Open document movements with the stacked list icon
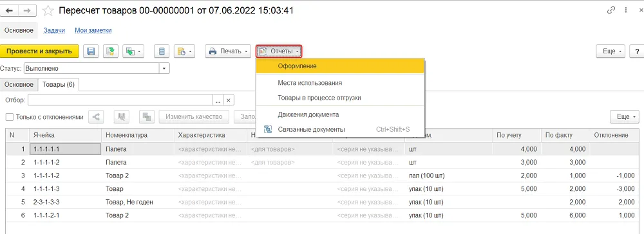Viewport: 644px width, 234px height. pos(162,51)
